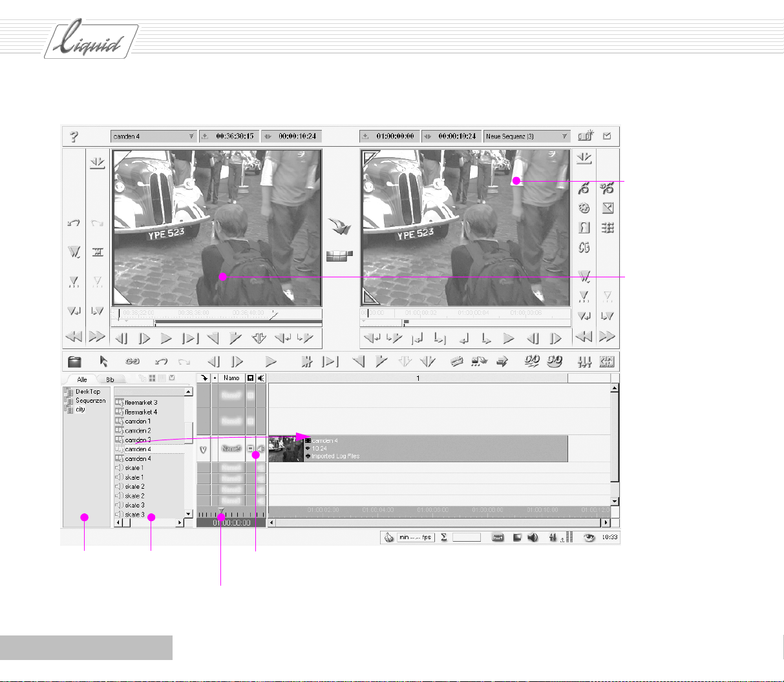The image size is (784, 682).
Task: Click the link chain icon in timeline toolbar
Action: click(x=132, y=362)
